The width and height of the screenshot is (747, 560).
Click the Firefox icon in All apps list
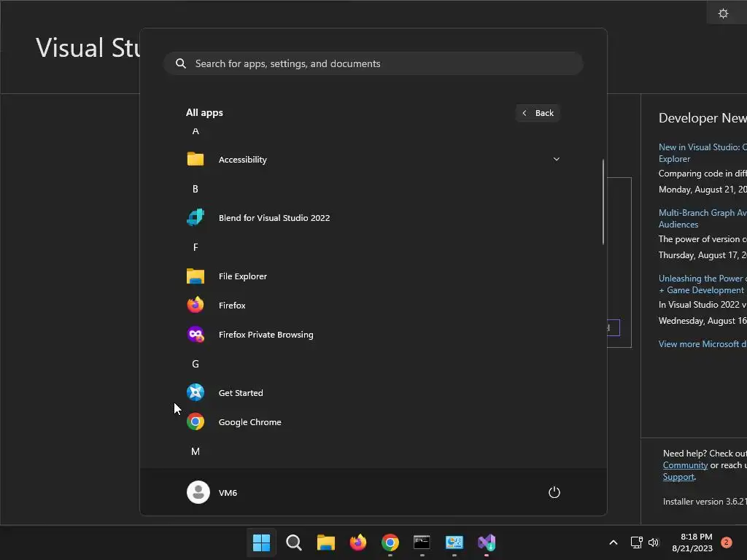tap(196, 305)
